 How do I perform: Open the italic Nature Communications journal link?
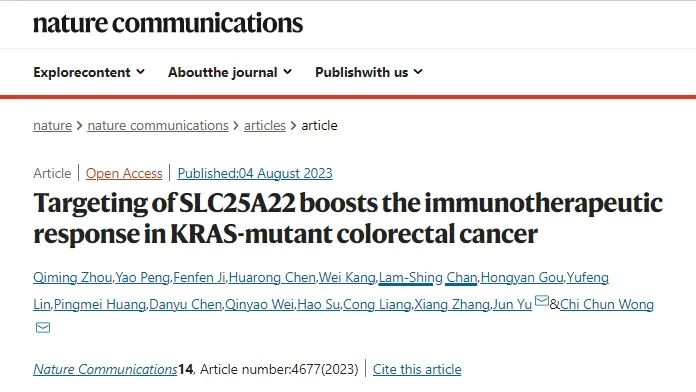click(105, 369)
